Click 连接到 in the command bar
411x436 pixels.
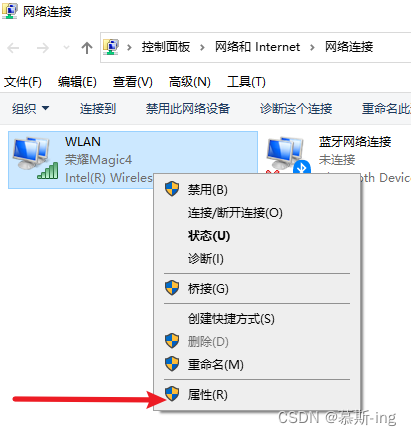pyautogui.click(x=98, y=109)
